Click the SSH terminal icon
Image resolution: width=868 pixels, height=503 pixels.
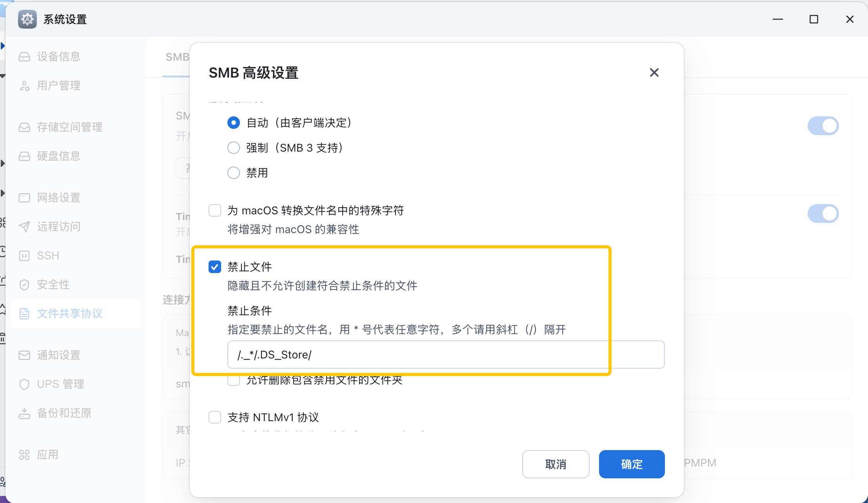click(x=24, y=256)
